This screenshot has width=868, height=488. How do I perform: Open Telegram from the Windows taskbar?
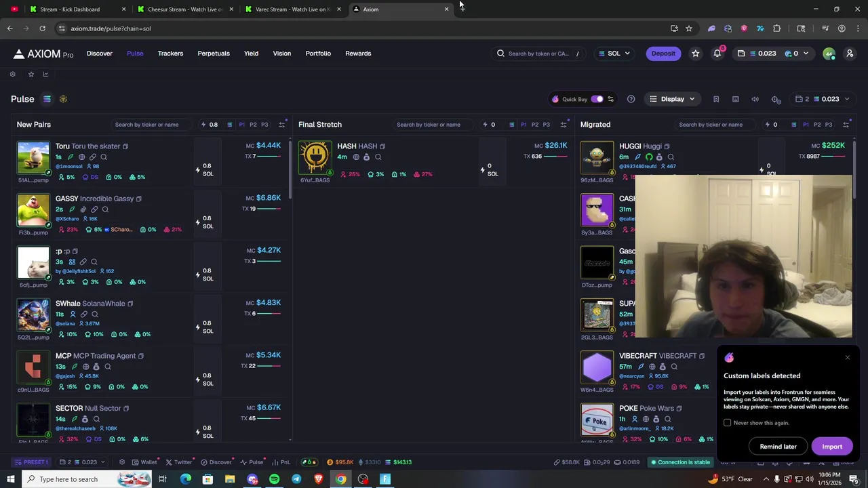tap(296, 479)
